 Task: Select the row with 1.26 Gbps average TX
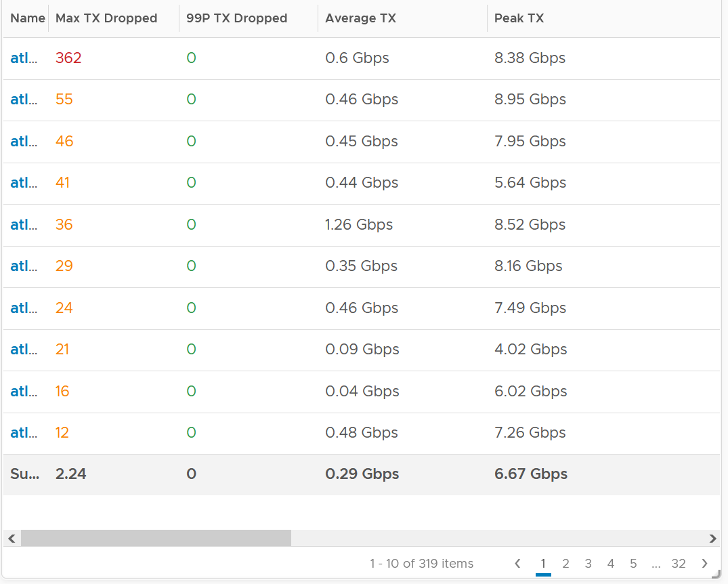(x=362, y=225)
